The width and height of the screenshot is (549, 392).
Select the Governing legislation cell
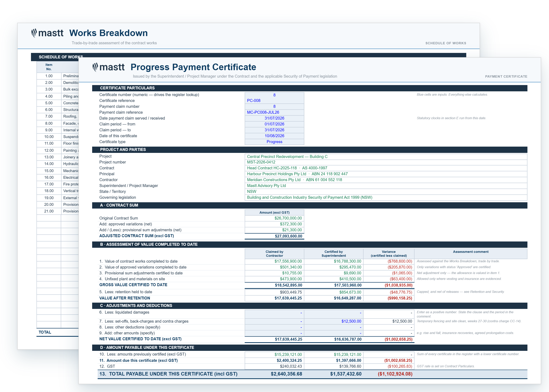click(x=386, y=197)
